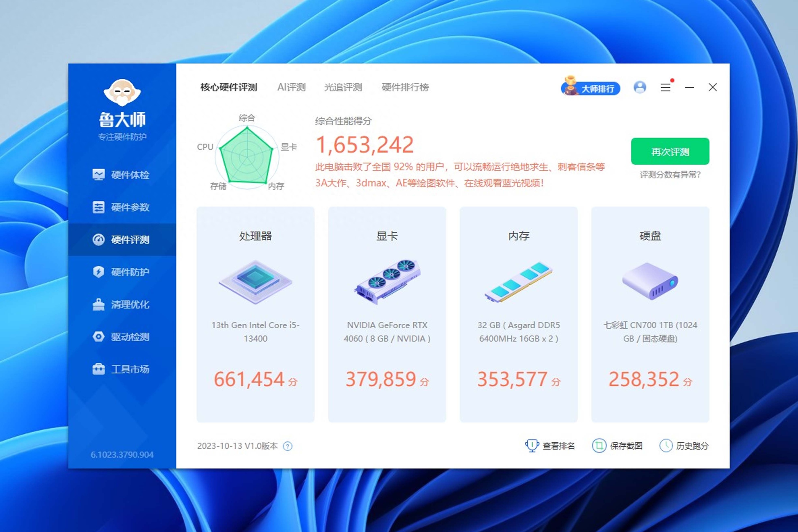Click the 显卡 RTX 4060 score card

coord(387,314)
